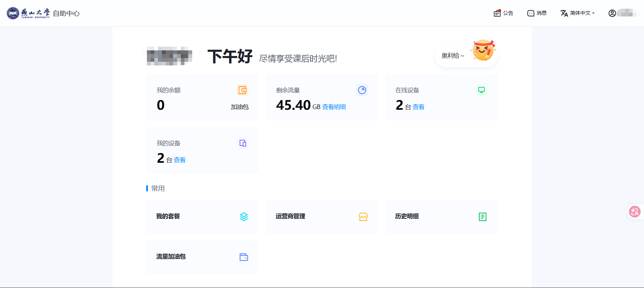644x288 pixels.
Task: Open the 运营商管理 card
Action: (322, 217)
